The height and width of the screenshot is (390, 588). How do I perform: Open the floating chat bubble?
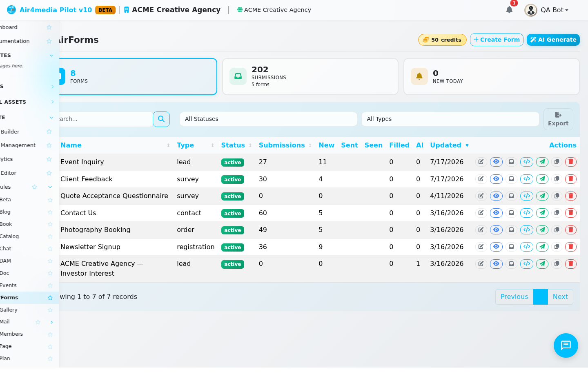566,345
